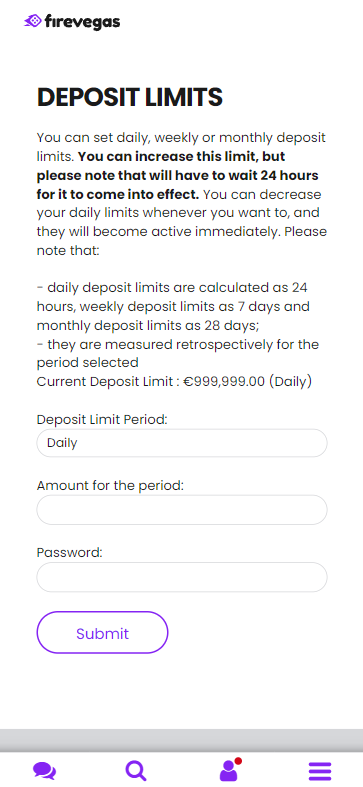Click the bold 24 hours wait notice

click(177, 175)
